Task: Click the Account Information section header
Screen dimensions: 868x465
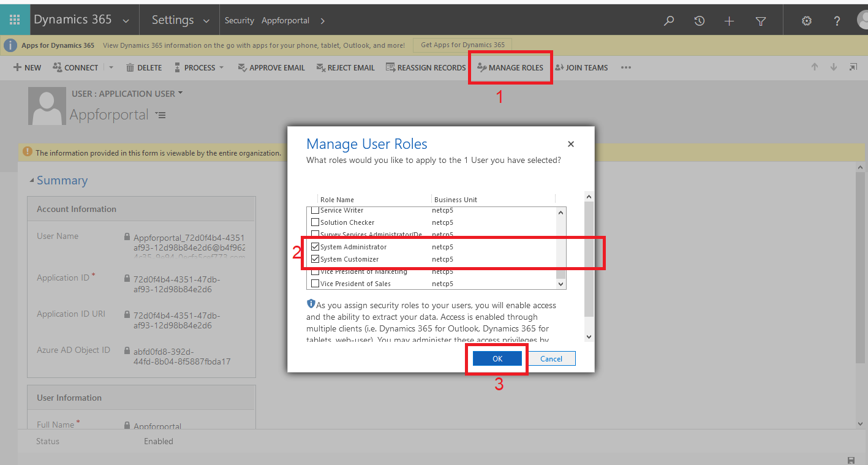Action: 142,209
